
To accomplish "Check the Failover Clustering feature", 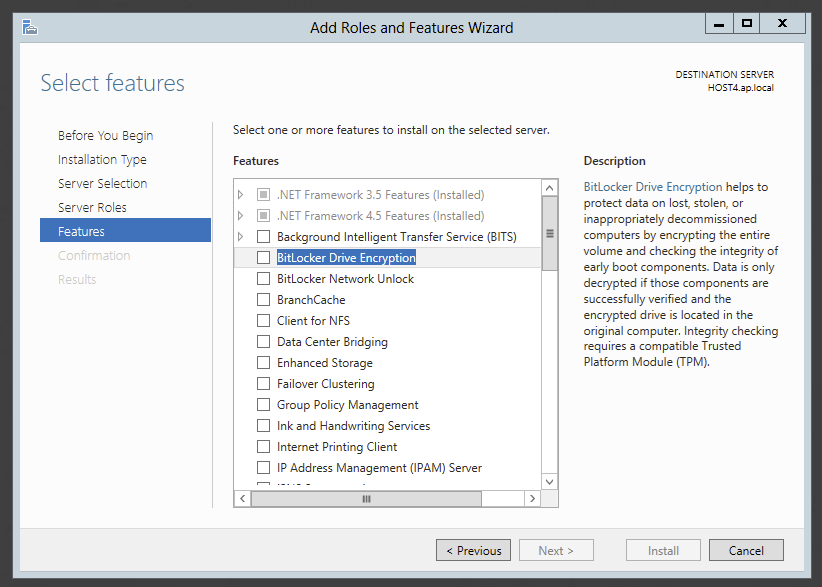I will [264, 384].
